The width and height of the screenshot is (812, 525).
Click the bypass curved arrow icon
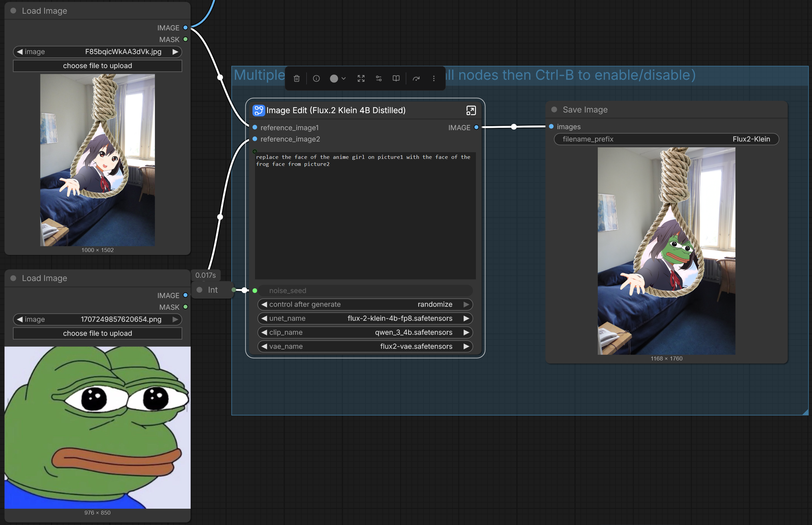416,78
